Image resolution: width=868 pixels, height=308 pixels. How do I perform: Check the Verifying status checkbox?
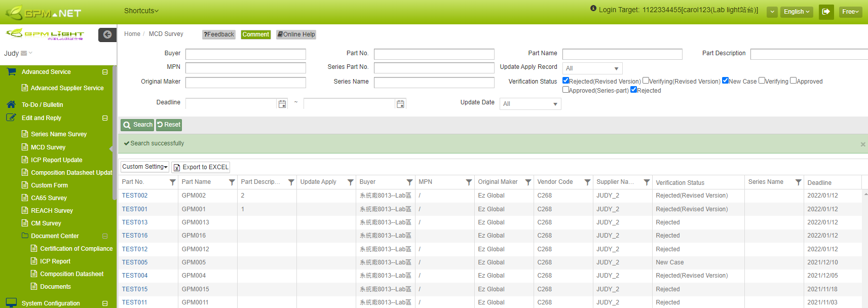coord(762,81)
